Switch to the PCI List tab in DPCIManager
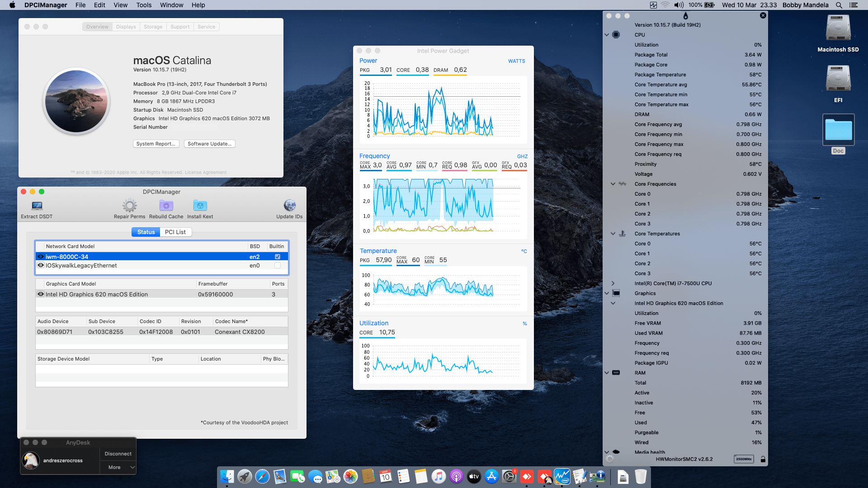868x488 pixels. click(x=175, y=232)
